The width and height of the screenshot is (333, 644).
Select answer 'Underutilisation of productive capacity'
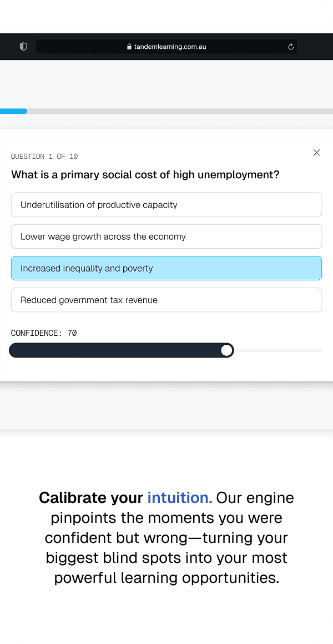[167, 204]
